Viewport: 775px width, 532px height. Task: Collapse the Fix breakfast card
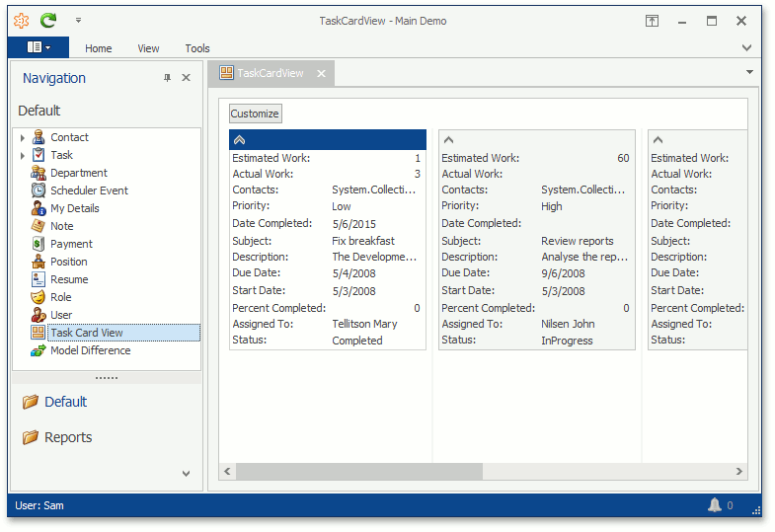[x=239, y=140]
